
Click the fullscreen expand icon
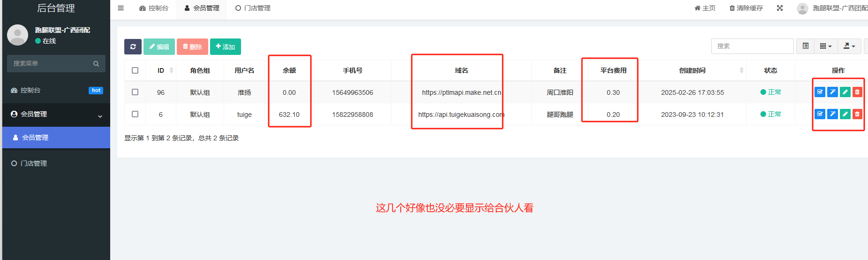(780, 8)
